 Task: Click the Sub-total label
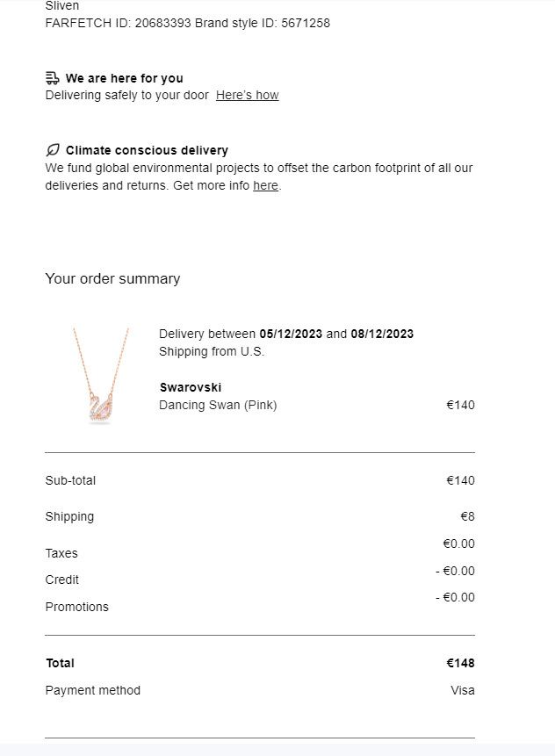70,480
